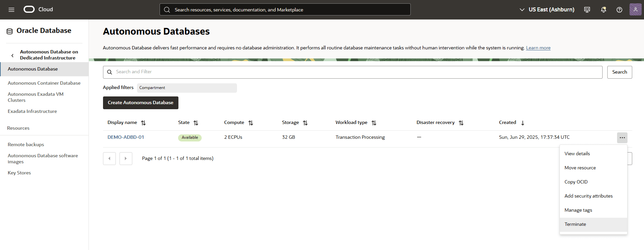Click the Oracle Database stack icon
Viewport: 644px width, 250px height.
tap(10, 31)
